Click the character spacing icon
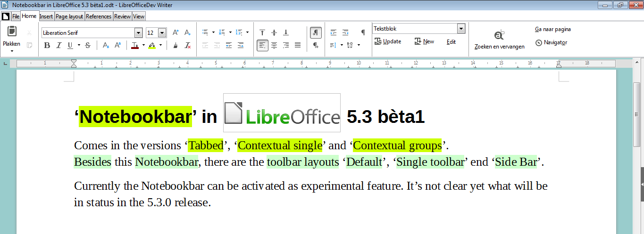Screen dimensions: 644x234 [x=350, y=45]
